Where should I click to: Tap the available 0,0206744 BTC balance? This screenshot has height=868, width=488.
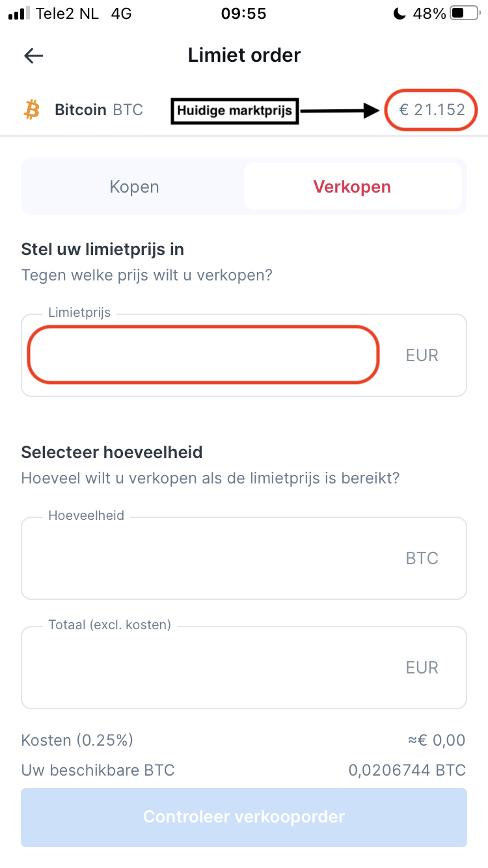pyautogui.click(x=407, y=771)
